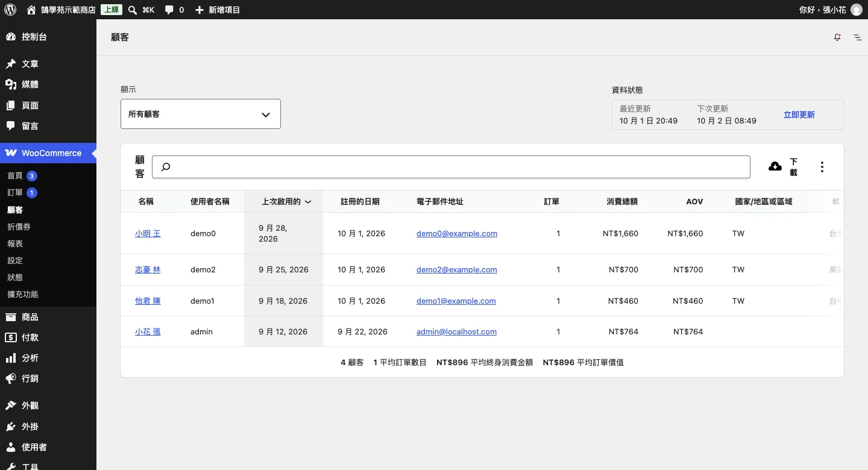Open WooCommerce 狀態 submenu
Image resolution: width=868 pixels, height=470 pixels.
click(48, 278)
